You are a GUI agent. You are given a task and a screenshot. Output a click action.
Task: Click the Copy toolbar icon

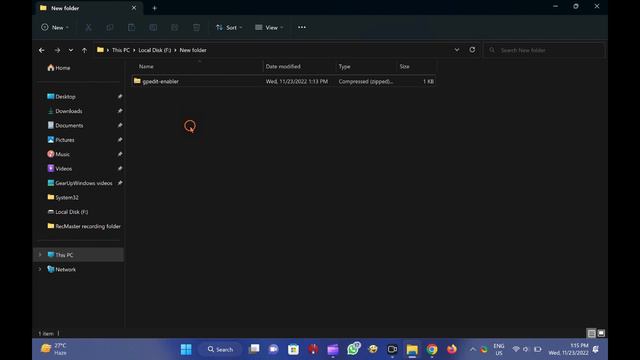coord(110,27)
